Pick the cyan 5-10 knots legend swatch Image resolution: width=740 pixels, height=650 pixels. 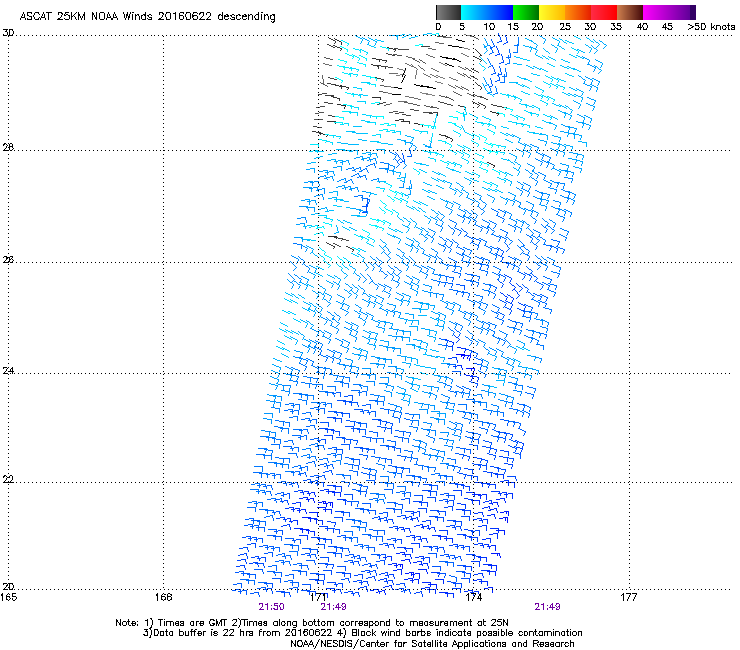(x=474, y=12)
